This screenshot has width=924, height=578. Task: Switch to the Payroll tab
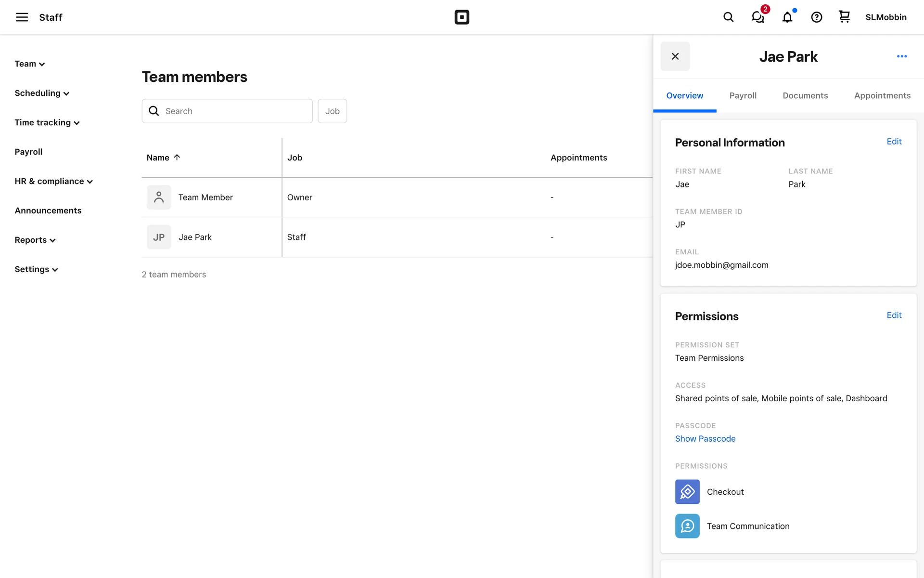tap(743, 95)
